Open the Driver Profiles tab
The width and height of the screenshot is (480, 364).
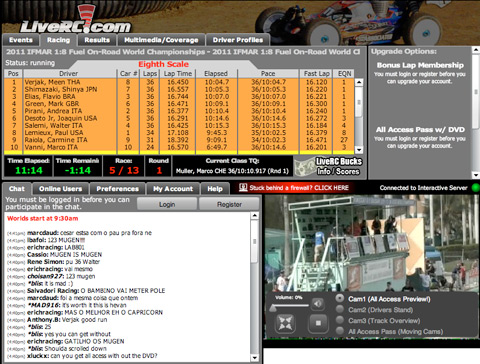pos(238,40)
